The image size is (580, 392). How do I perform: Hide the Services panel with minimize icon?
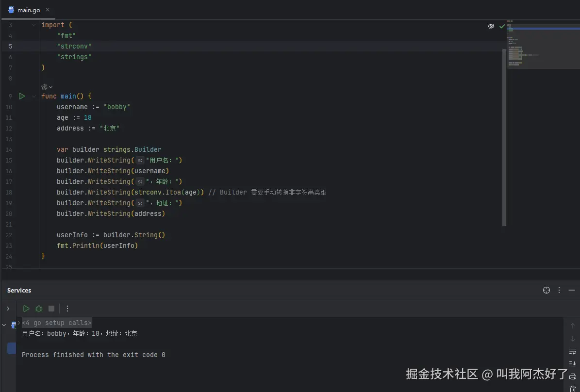pyautogui.click(x=571, y=290)
